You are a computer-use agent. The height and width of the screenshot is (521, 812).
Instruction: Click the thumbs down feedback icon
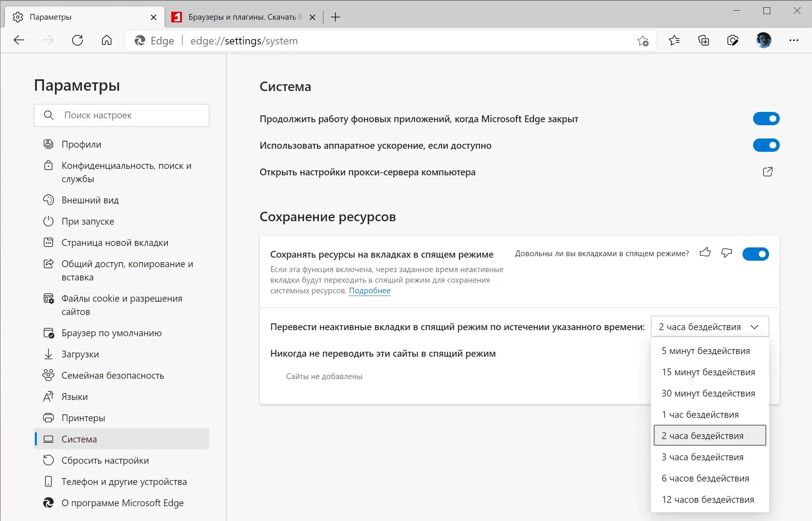(727, 253)
